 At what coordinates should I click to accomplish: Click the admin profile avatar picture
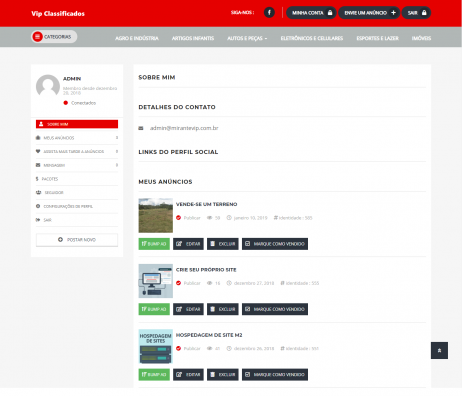(x=48, y=86)
